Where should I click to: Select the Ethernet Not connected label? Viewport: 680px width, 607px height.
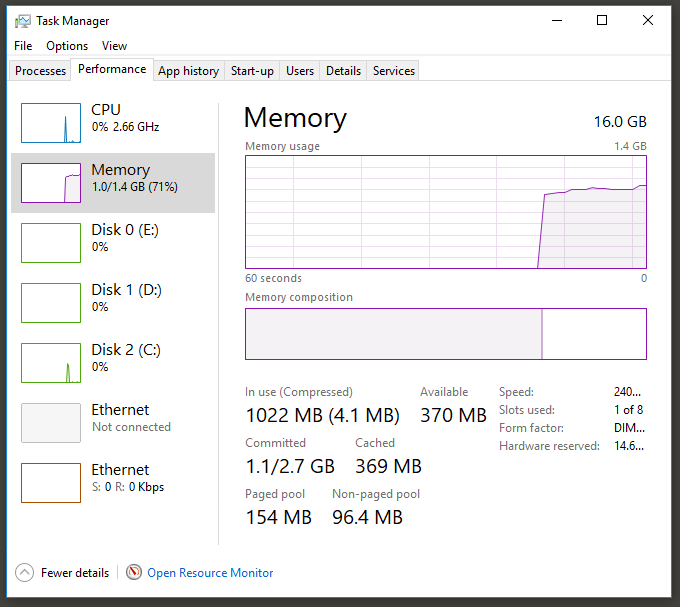131,418
